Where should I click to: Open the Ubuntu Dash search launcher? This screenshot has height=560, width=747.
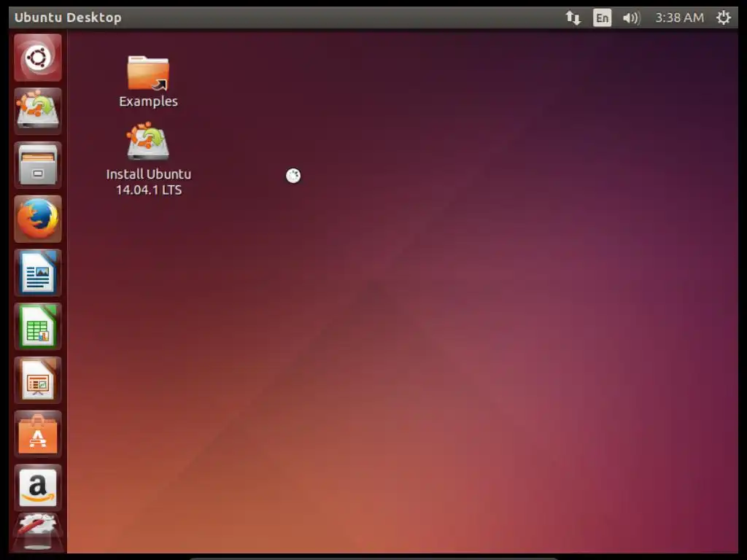coord(38,58)
